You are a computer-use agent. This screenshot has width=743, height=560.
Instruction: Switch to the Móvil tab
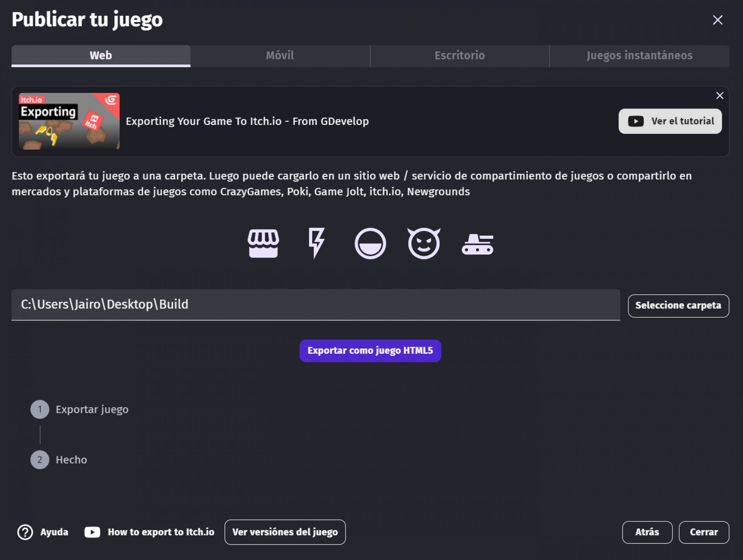coord(280,56)
